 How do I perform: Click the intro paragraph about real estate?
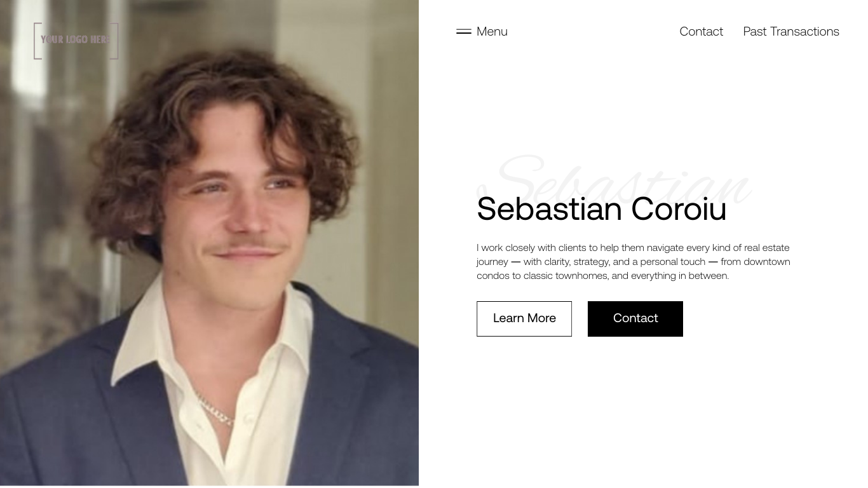(x=634, y=261)
